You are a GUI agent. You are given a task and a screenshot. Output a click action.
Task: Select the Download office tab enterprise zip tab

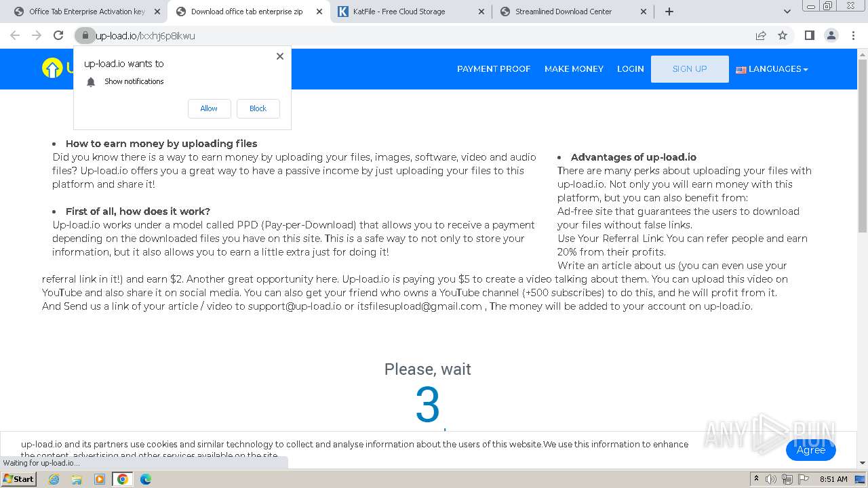pyautogui.click(x=248, y=12)
